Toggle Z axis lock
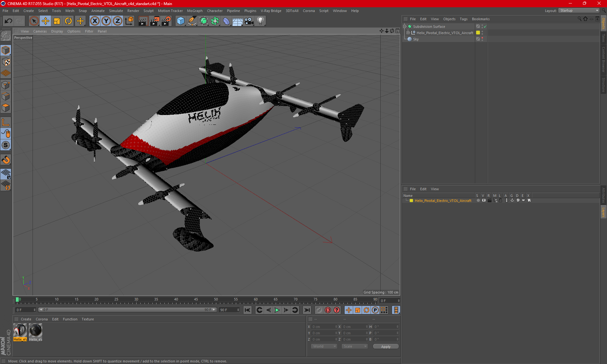The width and height of the screenshot is (607, 364). click(118, 21)
